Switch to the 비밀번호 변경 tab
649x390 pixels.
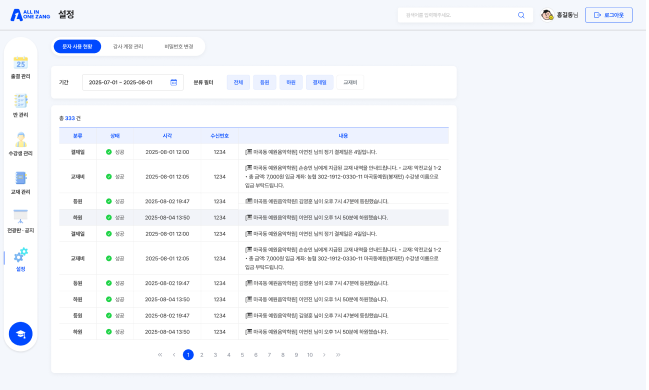coord(179,46)
